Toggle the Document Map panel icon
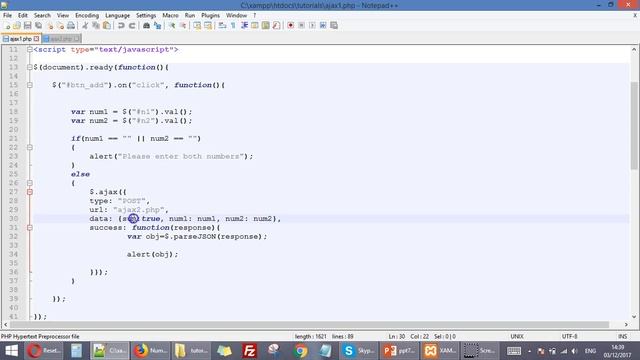Screen dimensions: 640x360 [x=266, y=26]
